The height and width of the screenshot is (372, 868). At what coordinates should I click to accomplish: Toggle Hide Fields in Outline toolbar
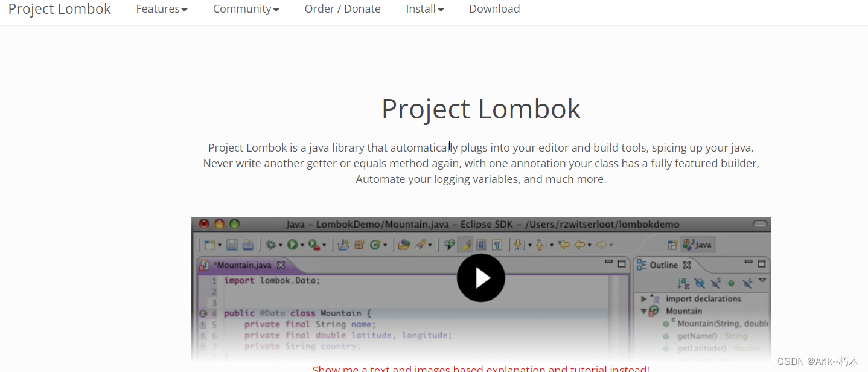(x=700, y=282)
